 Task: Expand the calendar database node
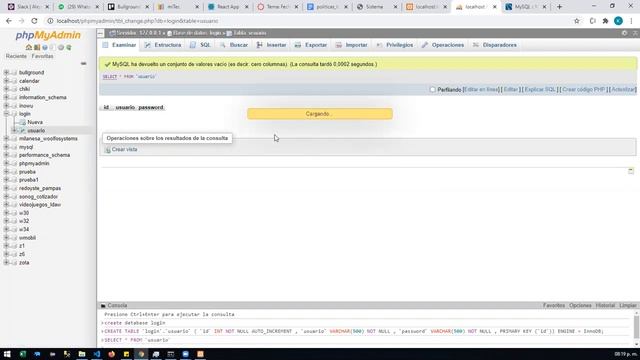6,81
